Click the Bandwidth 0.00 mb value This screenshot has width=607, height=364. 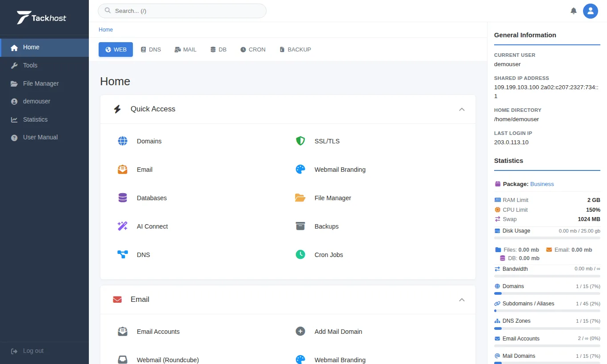[x=587, y=269]
